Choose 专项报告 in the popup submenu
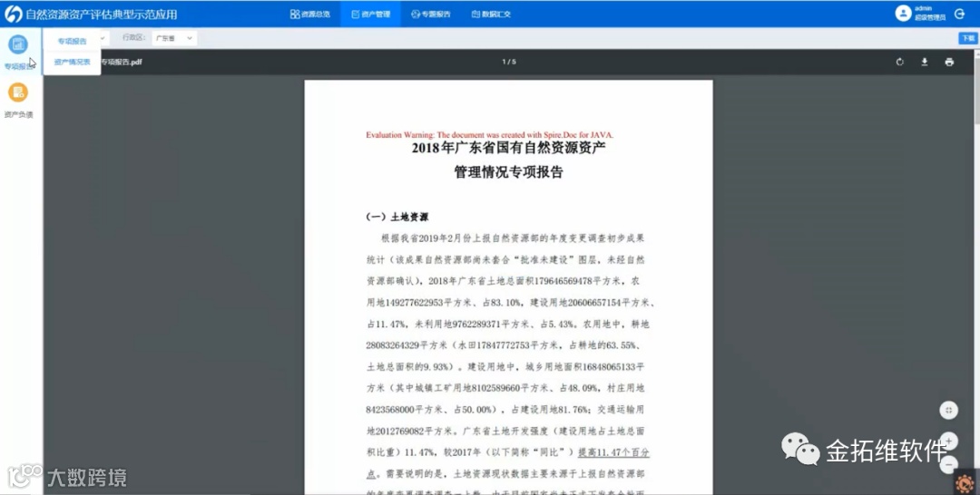 [x=72, y=41]
